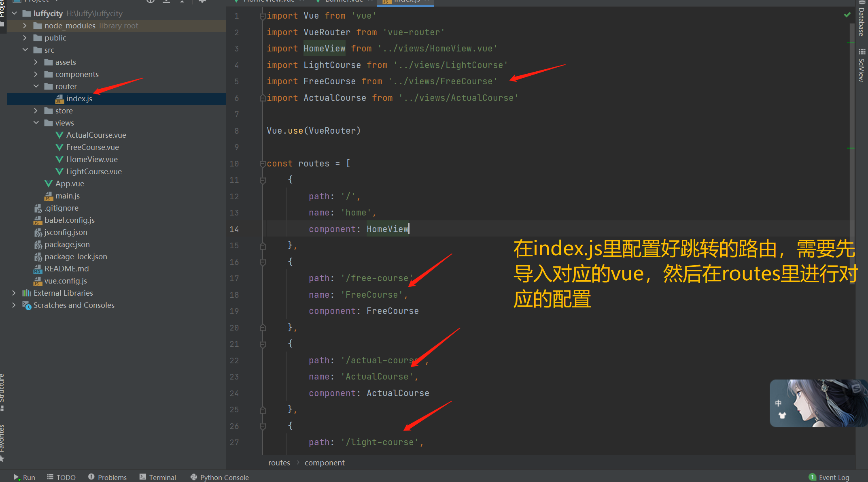Switch to the HomeView.vue editor tab
The height and width of the screenshot is (482, 868).
pos(269,1)
